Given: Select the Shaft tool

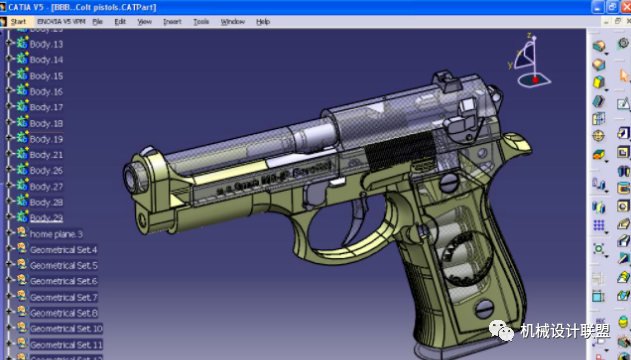Looking at the screenshot, I should [623, 171].
